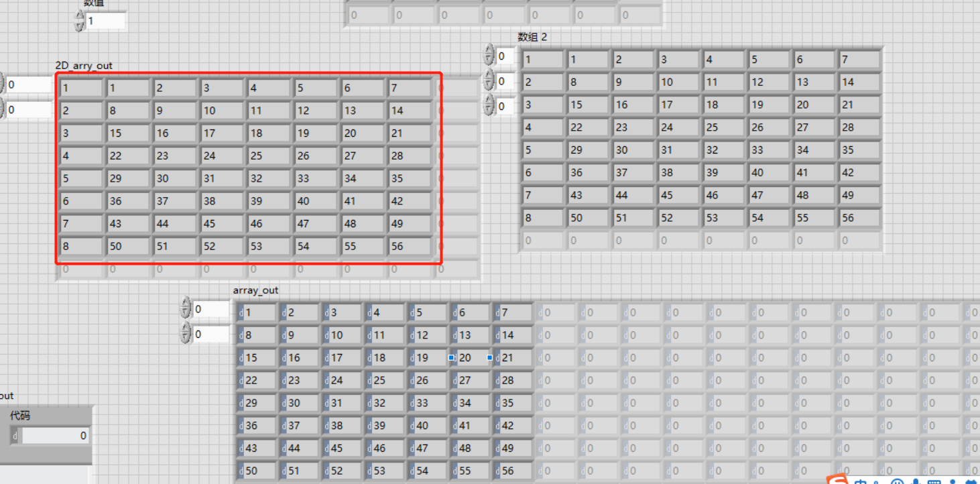
Task: Select cell 1 in array_out
Action: tap(257, 312)
